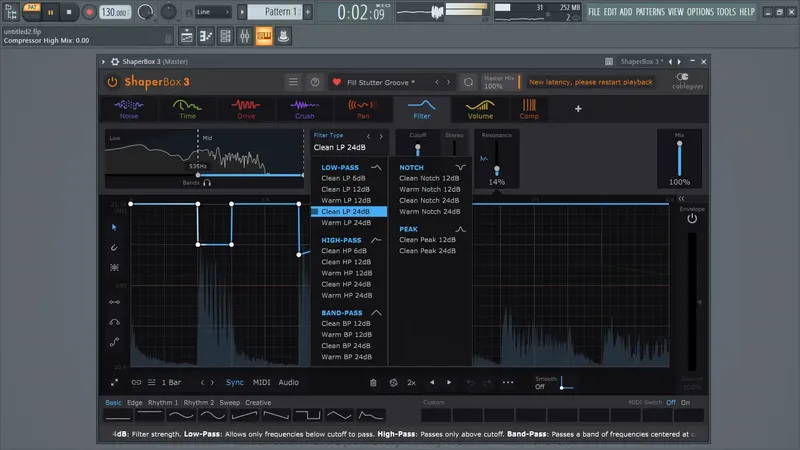Click the help question mark icon
This screenshot has height=450, width=800.
pyautogui.click(x=315, y=82)
